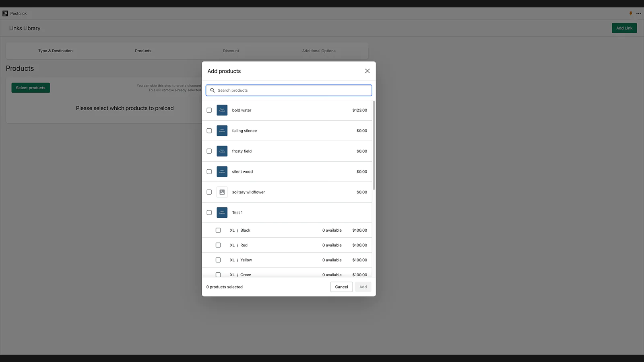Check the XL / Yellow variant checkbox
Screen dimensions: 644x362
218,260
